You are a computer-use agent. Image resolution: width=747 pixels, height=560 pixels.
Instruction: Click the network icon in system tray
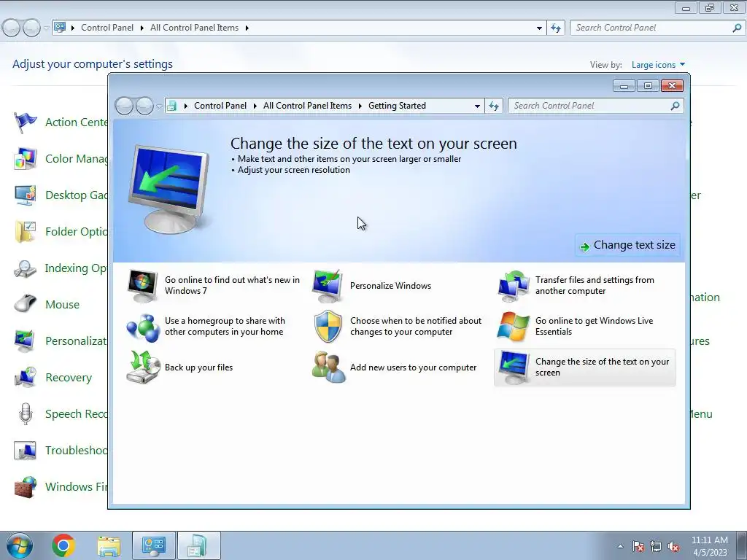(656, 546)
